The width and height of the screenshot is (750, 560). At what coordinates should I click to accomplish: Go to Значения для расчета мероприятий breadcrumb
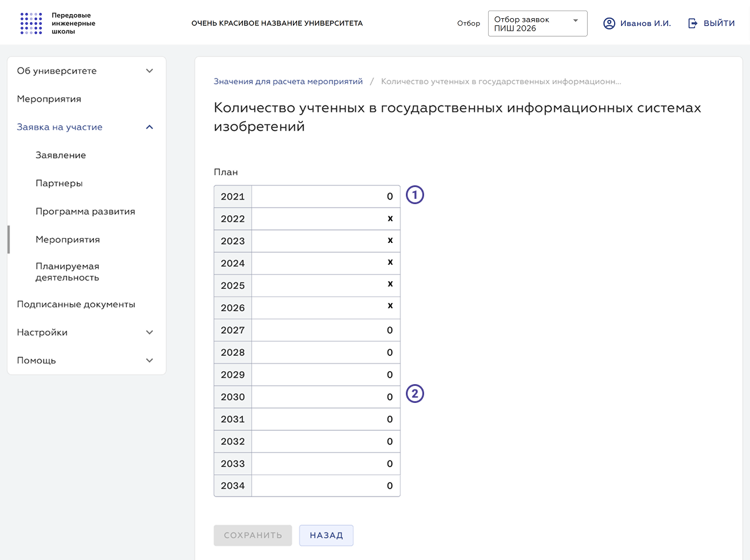[x=288, y=81]
